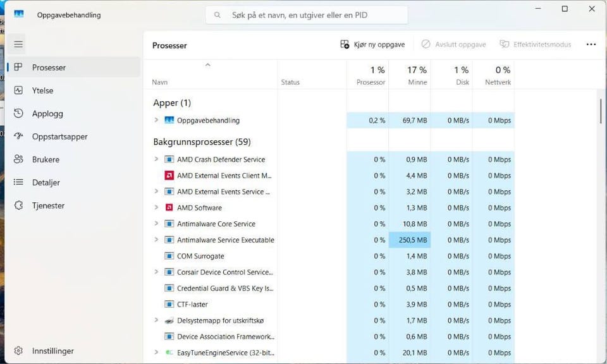Sort by Minne column header

[x=410, y=75]
